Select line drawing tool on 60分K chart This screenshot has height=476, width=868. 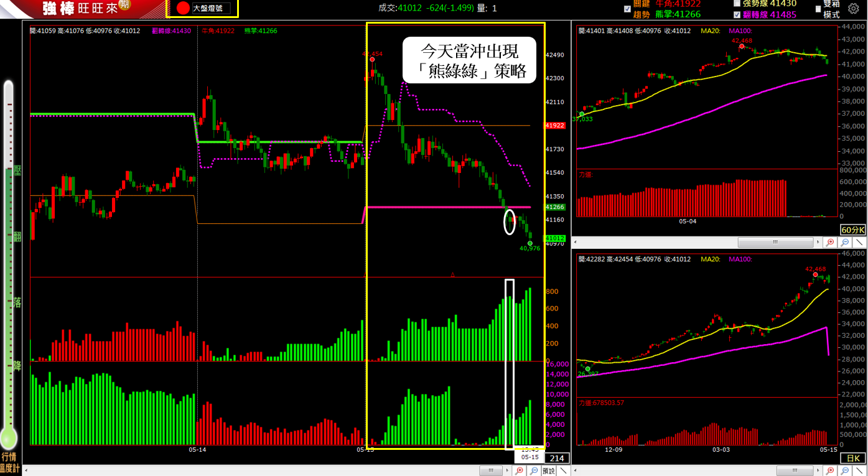click(x=859, y=242)
